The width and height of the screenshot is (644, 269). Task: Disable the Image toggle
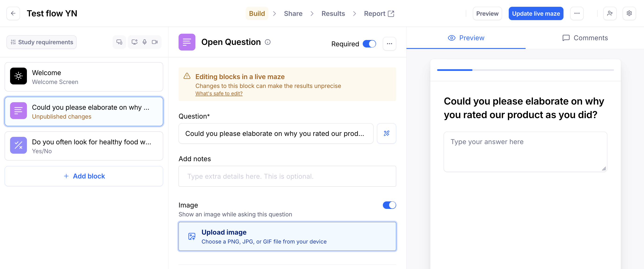point(389,205)
